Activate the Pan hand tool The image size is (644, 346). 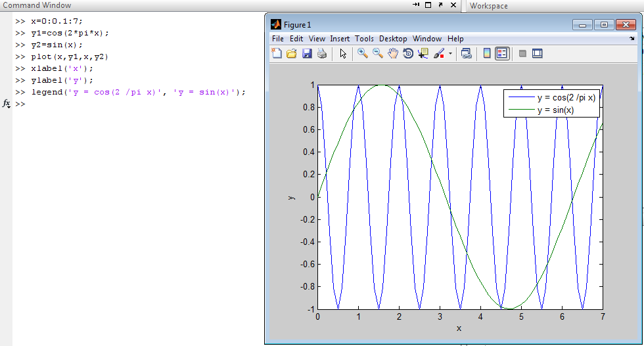point(392,54)
